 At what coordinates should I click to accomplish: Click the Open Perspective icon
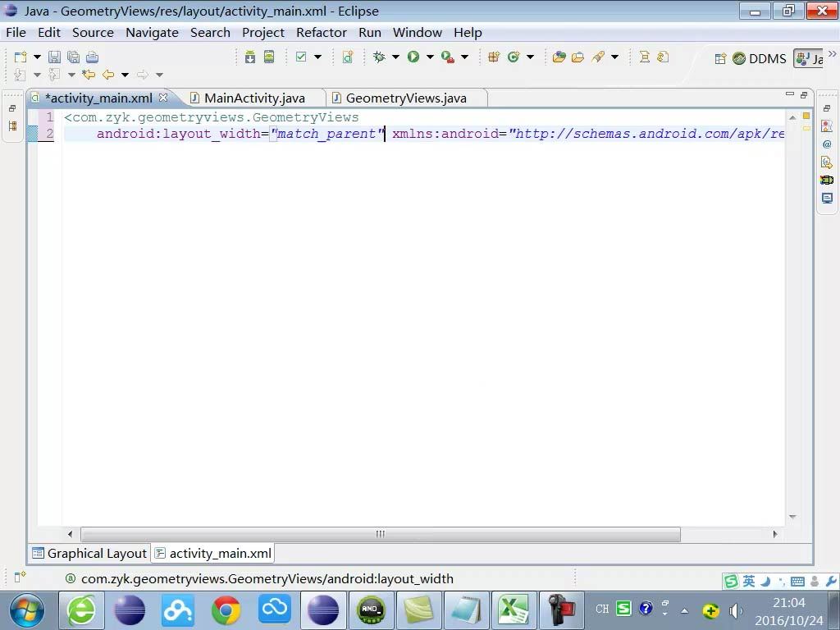(720, 58)
